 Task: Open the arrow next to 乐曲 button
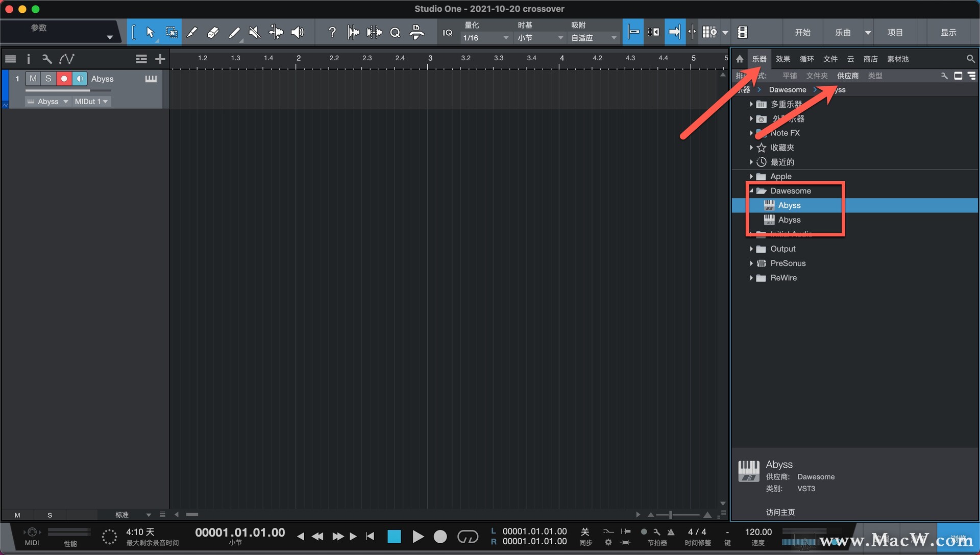click(867, 33)
